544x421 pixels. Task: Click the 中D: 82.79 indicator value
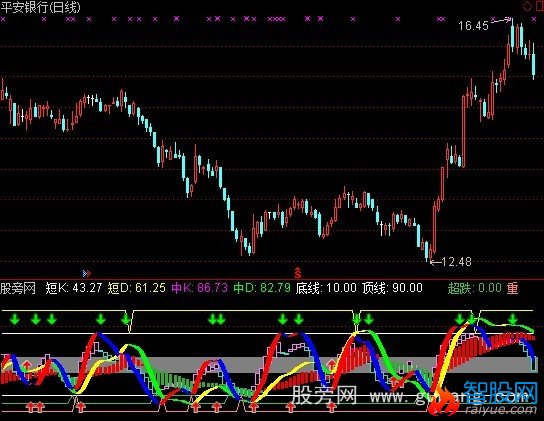click(x=262, y=288)
